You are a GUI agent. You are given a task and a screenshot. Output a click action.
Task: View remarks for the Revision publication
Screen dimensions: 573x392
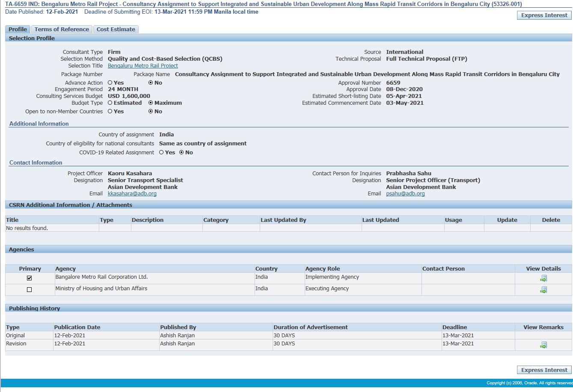[x=543, y=345]
